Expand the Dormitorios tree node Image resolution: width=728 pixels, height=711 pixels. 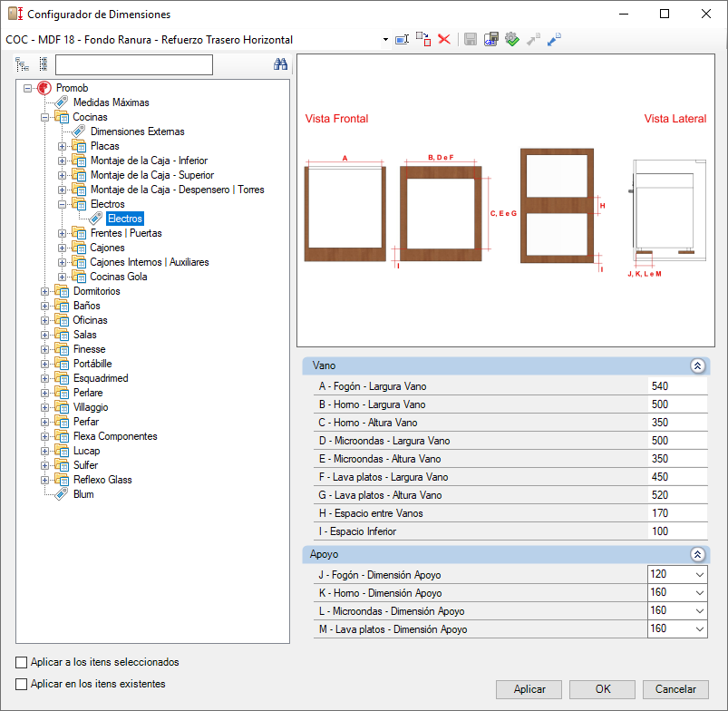pyautogui.click(x=44, y=292)
